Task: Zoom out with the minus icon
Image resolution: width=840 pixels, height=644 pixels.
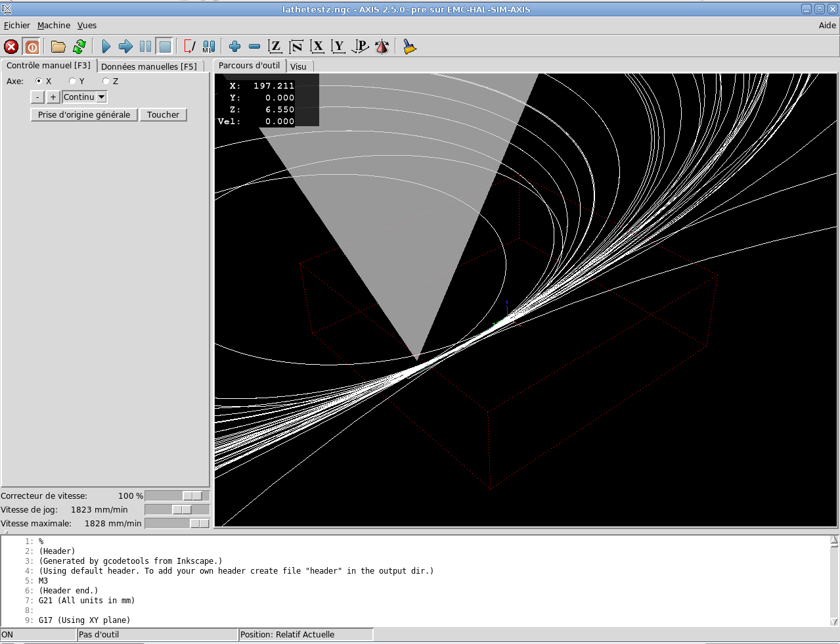Action: pyautogui.click(x=254, y=47)
